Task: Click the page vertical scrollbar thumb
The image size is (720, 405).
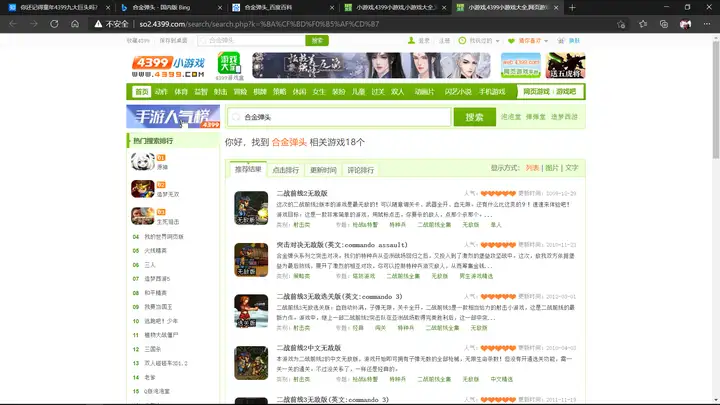Action: coord(715,99)
